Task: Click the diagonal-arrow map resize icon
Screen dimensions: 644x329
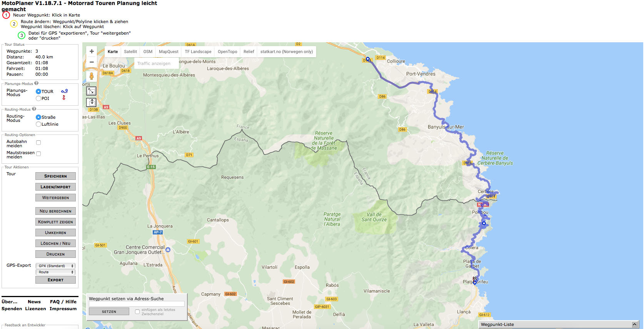Action: [91, 91]
